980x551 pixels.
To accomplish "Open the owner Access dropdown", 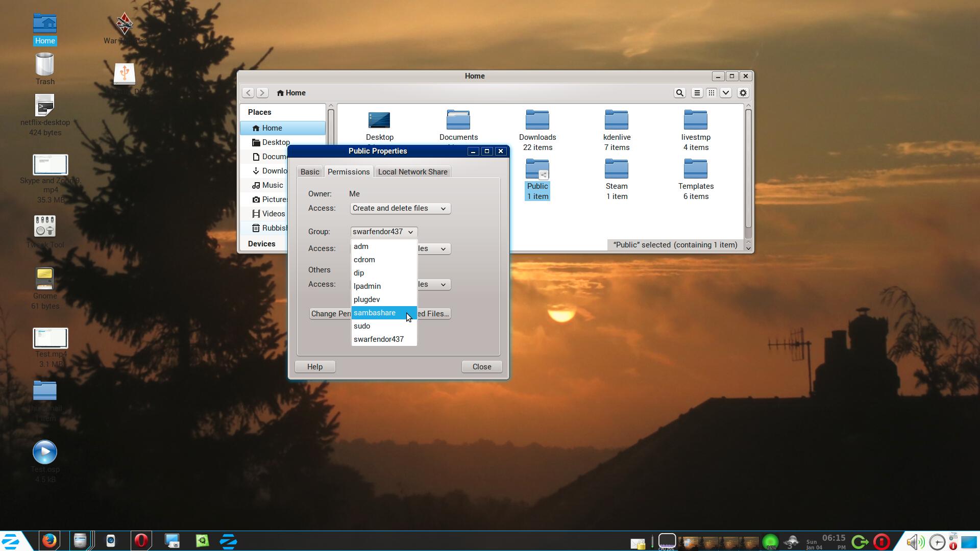I will click(x=400, y=208).
